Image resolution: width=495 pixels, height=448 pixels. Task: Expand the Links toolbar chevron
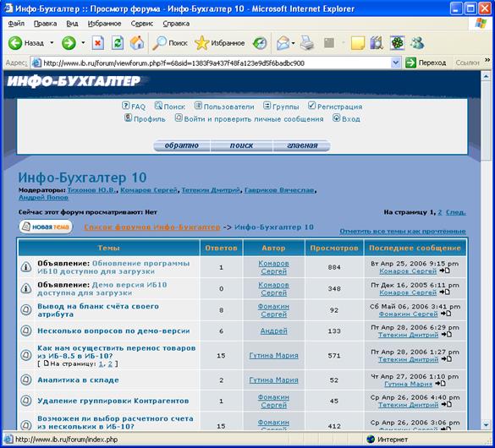pos(487,60)
